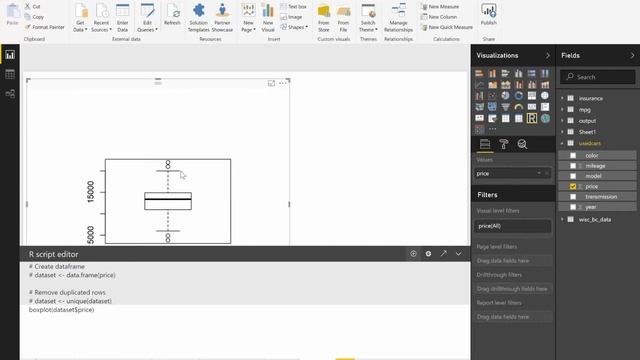Select the Funnel visualization
Screen dimensions: 640x360
505,107
